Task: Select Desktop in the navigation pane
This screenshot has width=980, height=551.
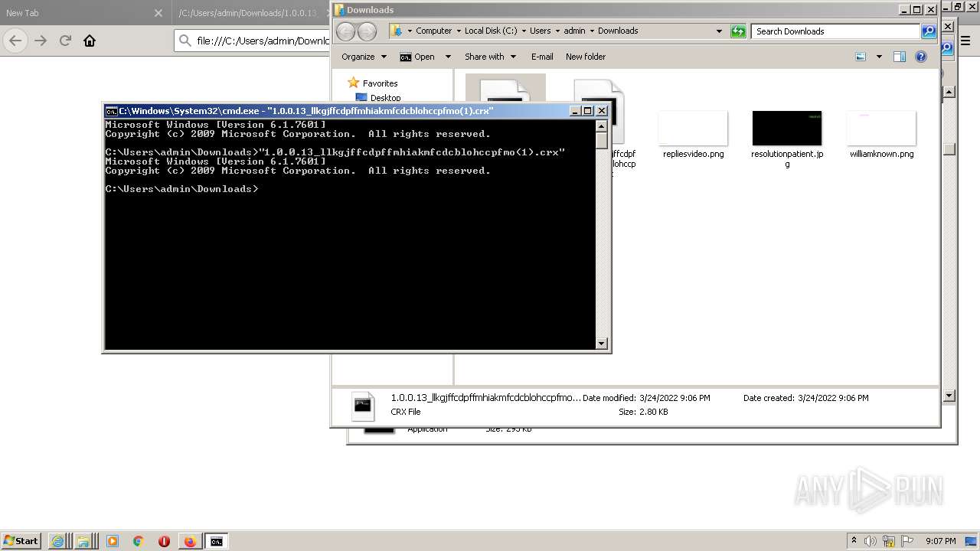Action: 385,98
